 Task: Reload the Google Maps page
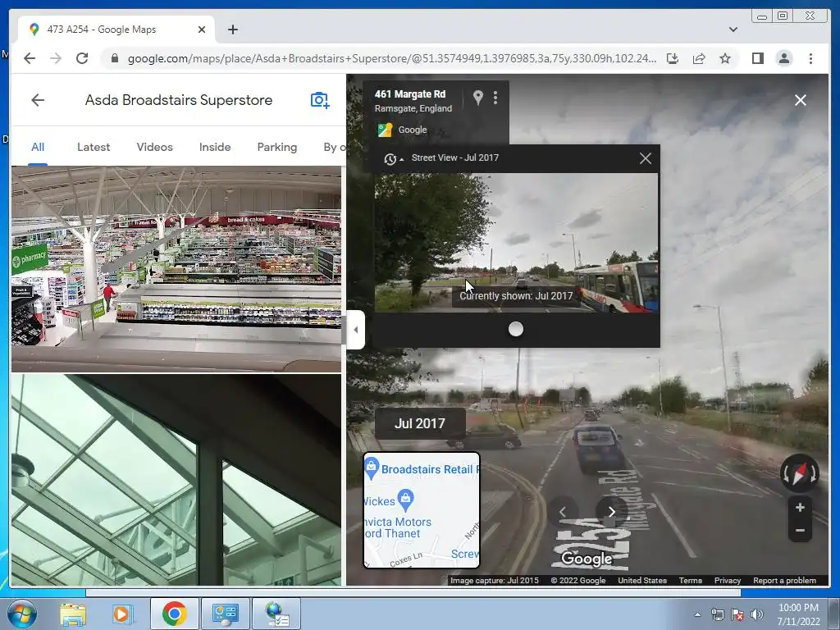click(82, 58)
